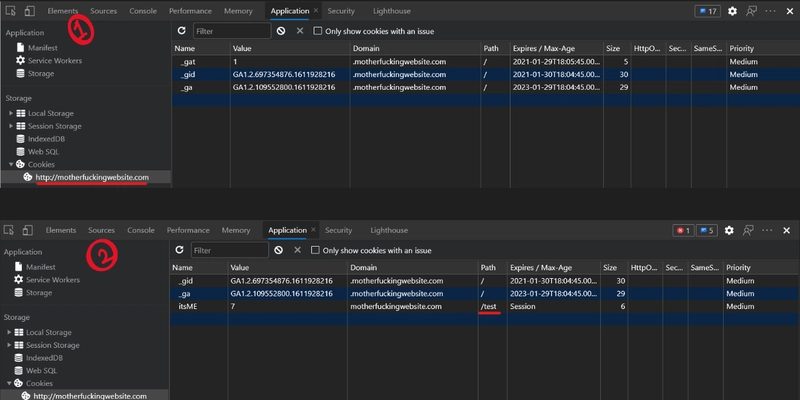Switch to Sources tab in upper panel
The height and width of the screenshot is (400, 800).
pyautogui.click(x=104, y=11)
